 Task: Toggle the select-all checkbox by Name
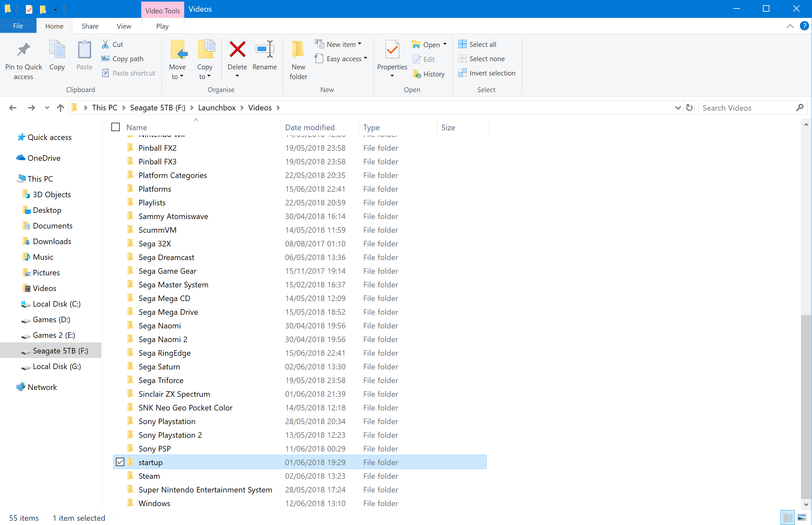pos(116,127)
